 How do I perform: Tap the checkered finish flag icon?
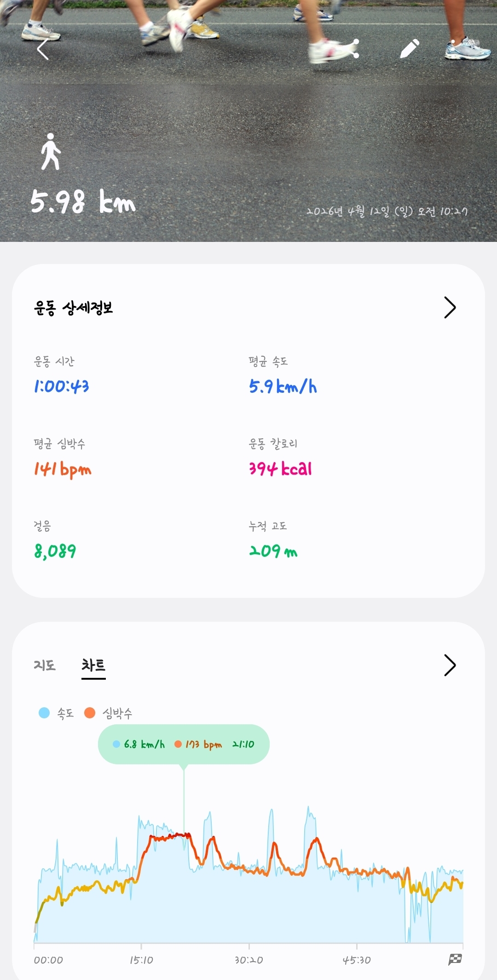(x=455, y=959)
